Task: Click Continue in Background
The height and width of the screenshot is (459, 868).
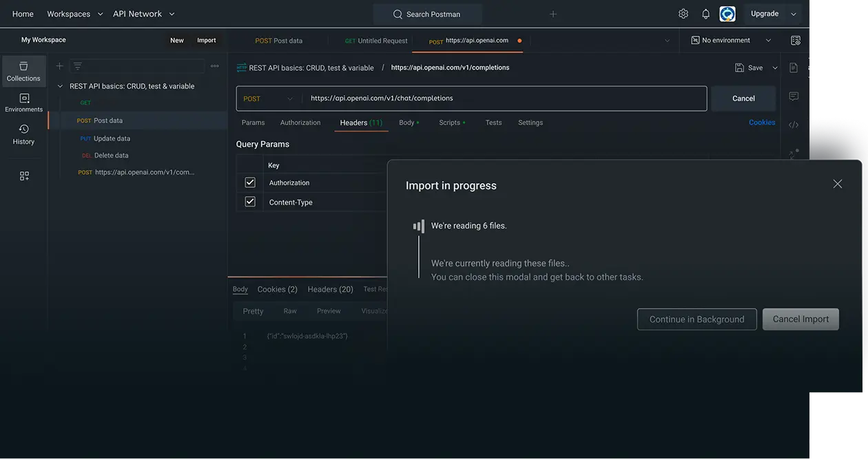Action: (697, 319)
